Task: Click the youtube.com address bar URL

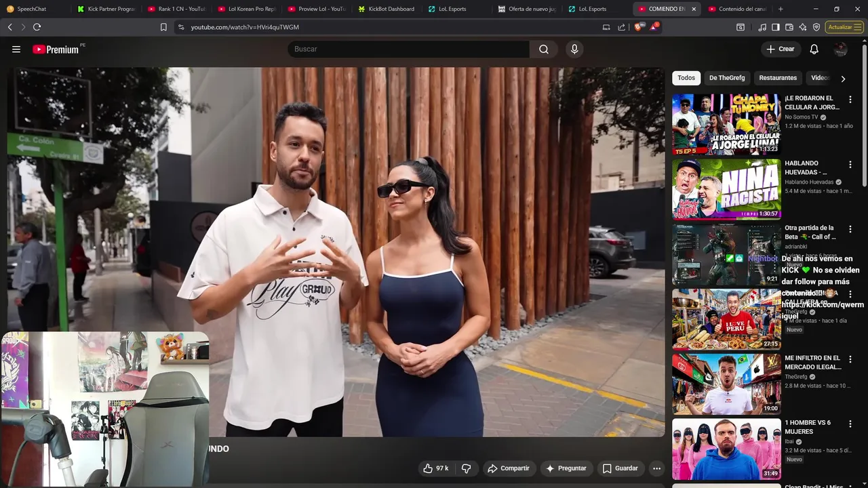Action: [245, 27]
